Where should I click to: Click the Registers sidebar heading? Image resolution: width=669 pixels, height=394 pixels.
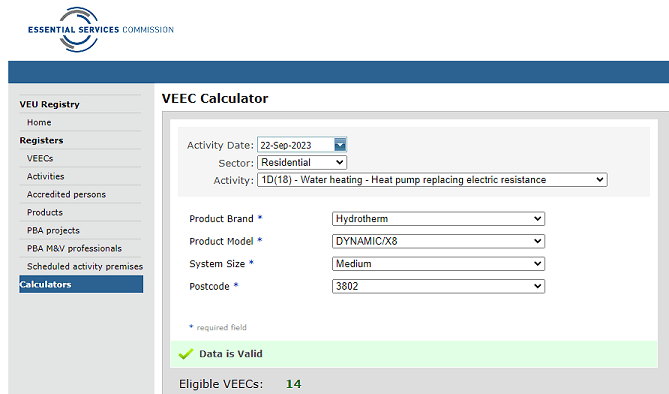click(x=41, y=140)
